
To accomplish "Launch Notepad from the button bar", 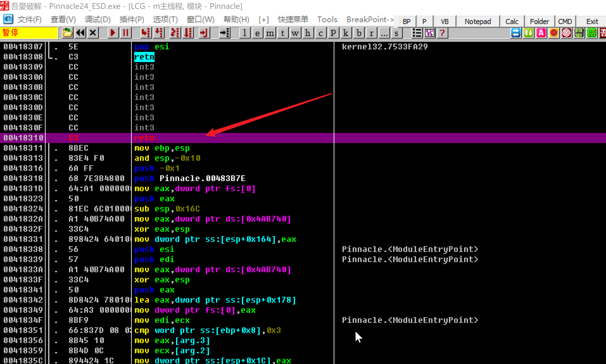I will (x=478, y=22).
